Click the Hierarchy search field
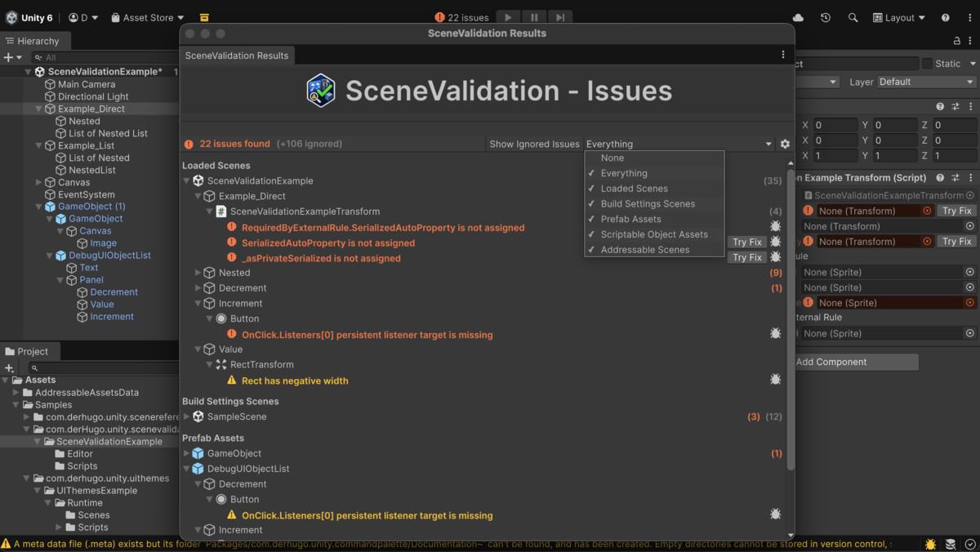The image size is (980, 552). pyautogui.click(x=105, y=57)
